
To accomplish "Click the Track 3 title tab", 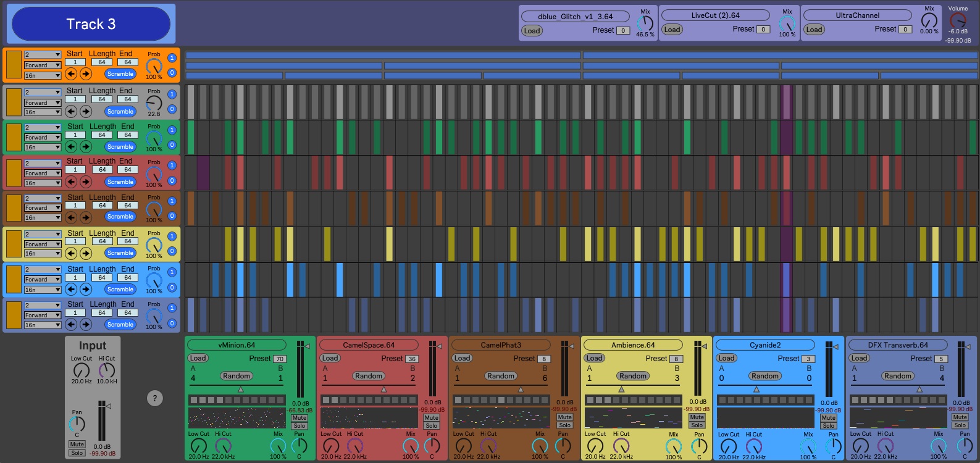I will tap(91, 24).
